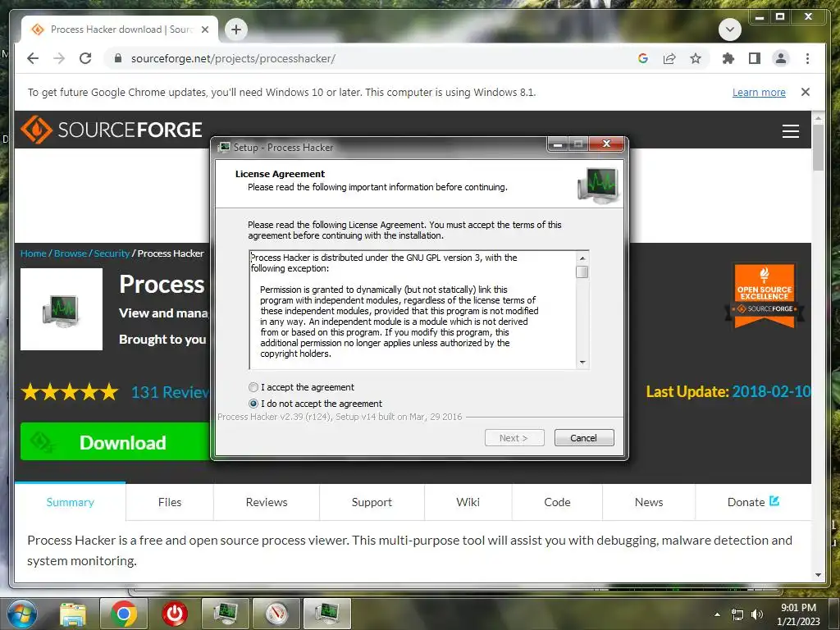Click the Open Source Excellence badge
840x630 pixels.
765,295
